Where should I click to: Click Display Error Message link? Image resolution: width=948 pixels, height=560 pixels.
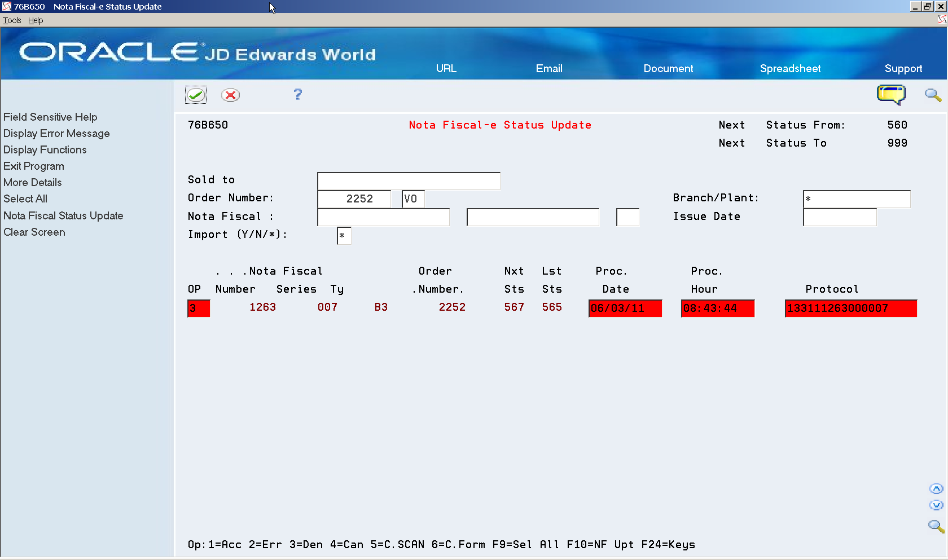tap(56, 133)
